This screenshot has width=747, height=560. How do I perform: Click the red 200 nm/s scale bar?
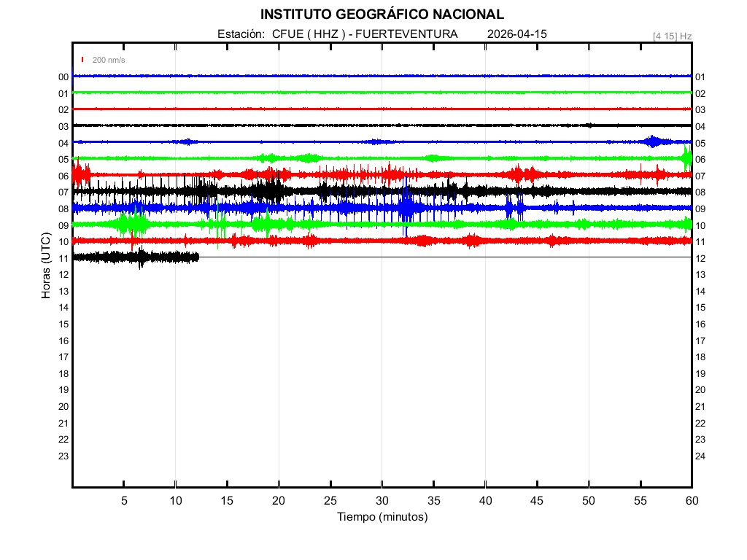click(x=83, y=60)
